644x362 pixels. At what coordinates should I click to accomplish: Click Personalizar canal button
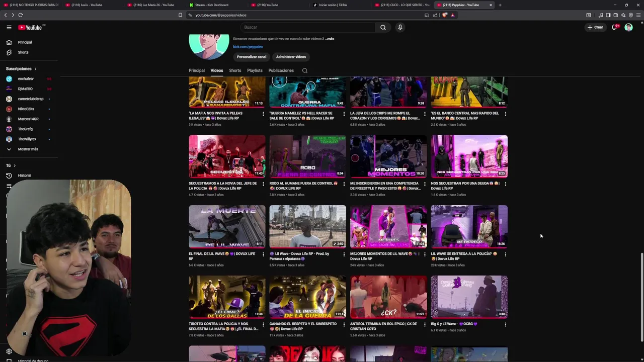[x=252, y=57]
